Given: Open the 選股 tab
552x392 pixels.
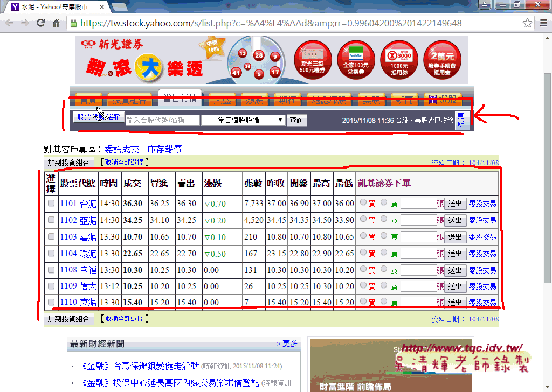Looking at the screenshot, I should pos(443,100).
